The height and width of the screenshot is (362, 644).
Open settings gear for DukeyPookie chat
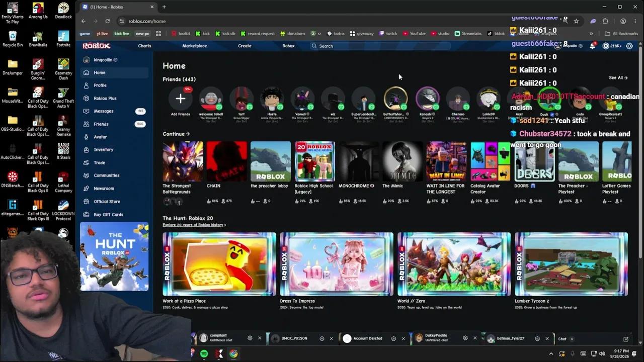(x=465, y=338)
